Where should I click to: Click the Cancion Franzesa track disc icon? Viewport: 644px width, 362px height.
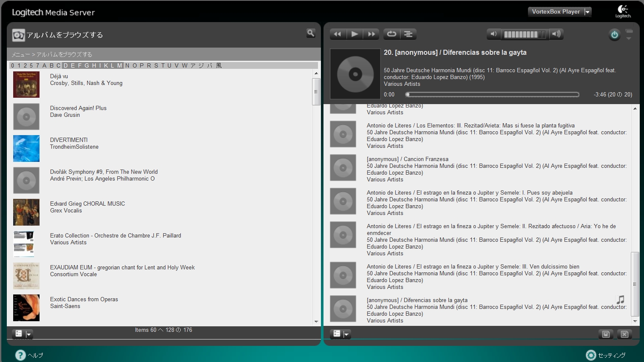[x=343, y=167]
